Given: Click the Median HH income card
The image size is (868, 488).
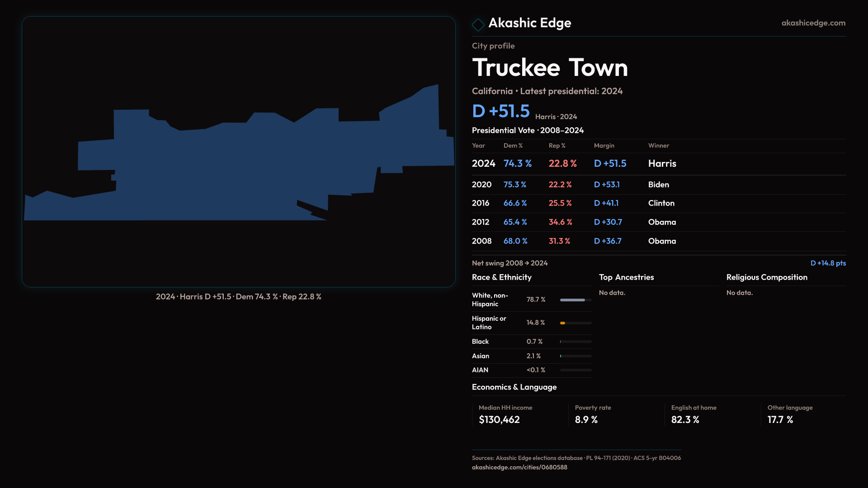Looking at the screenshot, I should click(519, 414).
